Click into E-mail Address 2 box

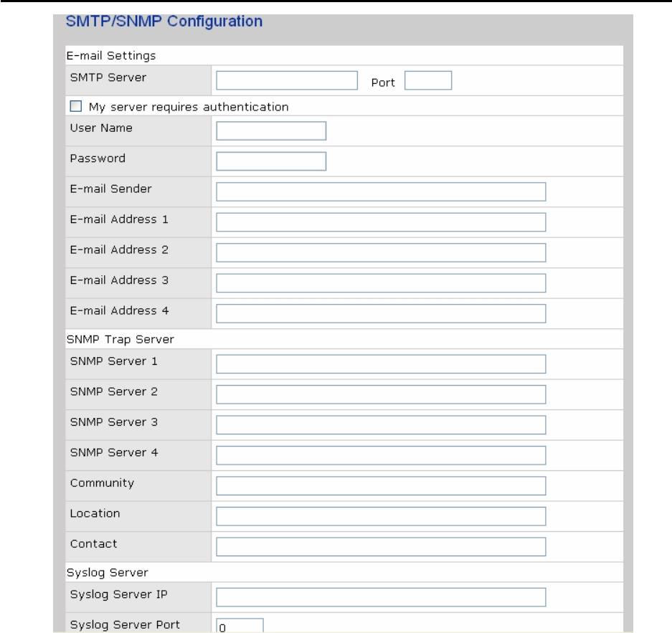coord(381,253)
